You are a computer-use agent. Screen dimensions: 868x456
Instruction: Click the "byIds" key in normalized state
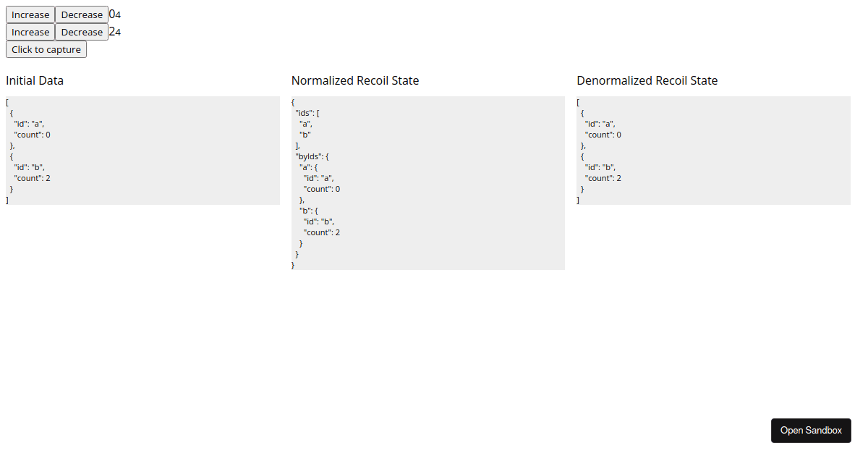coord(309,156)
